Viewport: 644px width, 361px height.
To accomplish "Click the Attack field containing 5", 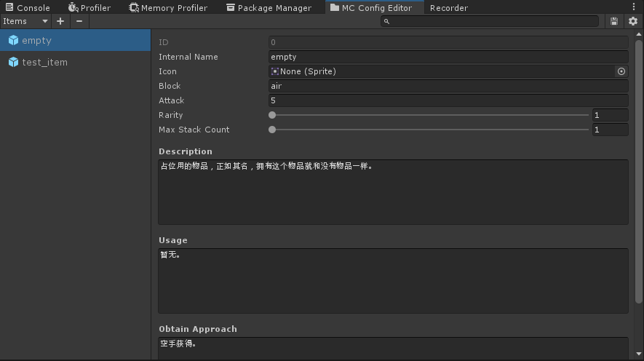I will 448,100.
